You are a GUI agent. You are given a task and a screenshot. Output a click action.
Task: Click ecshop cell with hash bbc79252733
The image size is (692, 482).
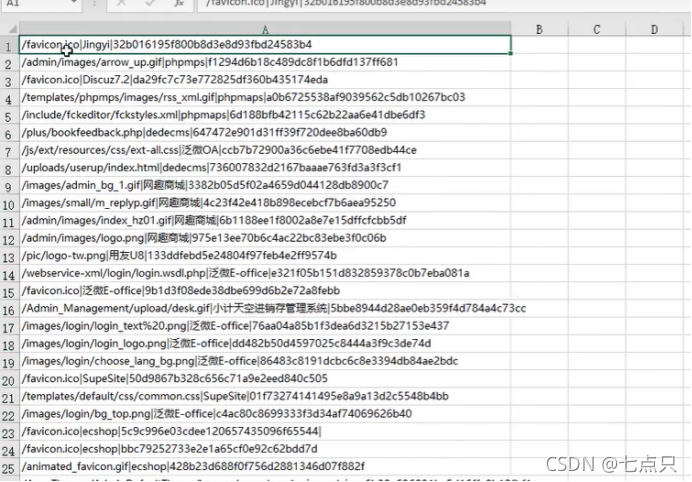(x=265, y=449)
